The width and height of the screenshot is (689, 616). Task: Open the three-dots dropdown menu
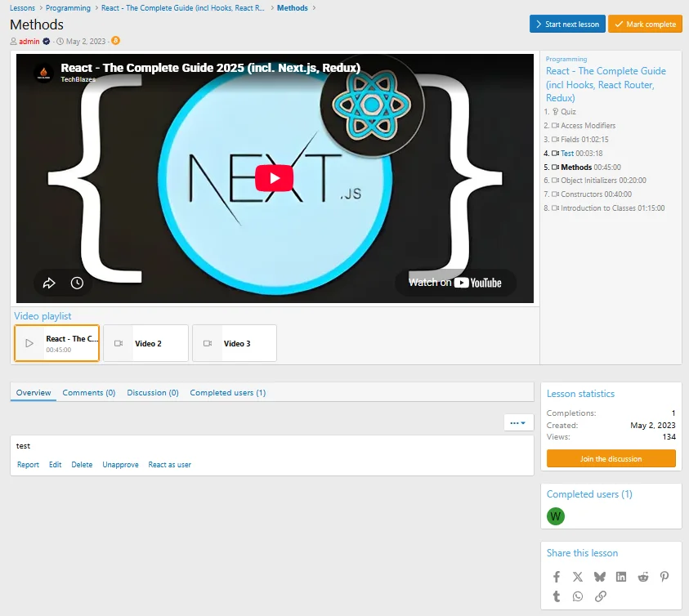pyautogui.click(x=518, y=422)
